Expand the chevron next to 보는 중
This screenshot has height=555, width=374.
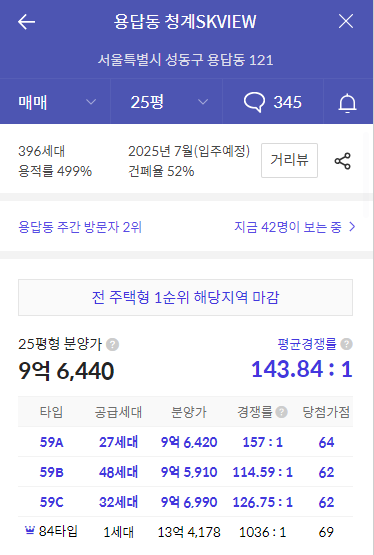coord(352,227)
